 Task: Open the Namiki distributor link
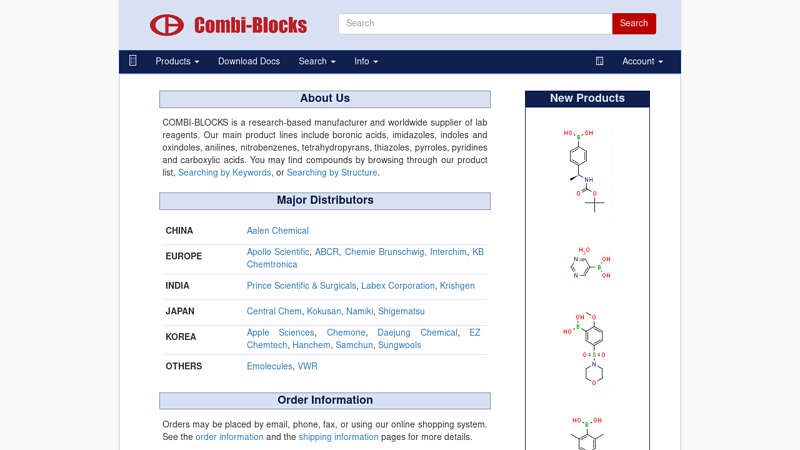pyautogui.click(x=359, y=311)
